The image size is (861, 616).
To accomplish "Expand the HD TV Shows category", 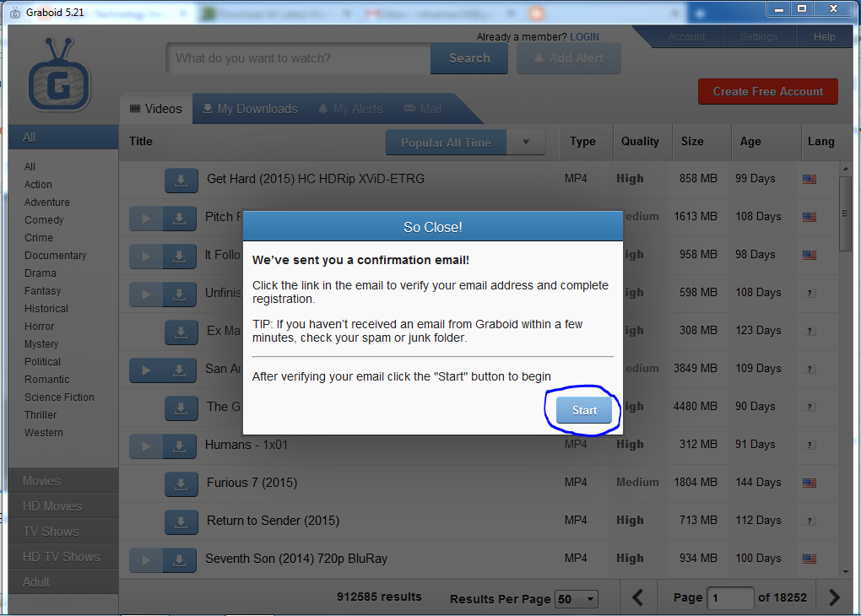I will [x=63, y=557].
